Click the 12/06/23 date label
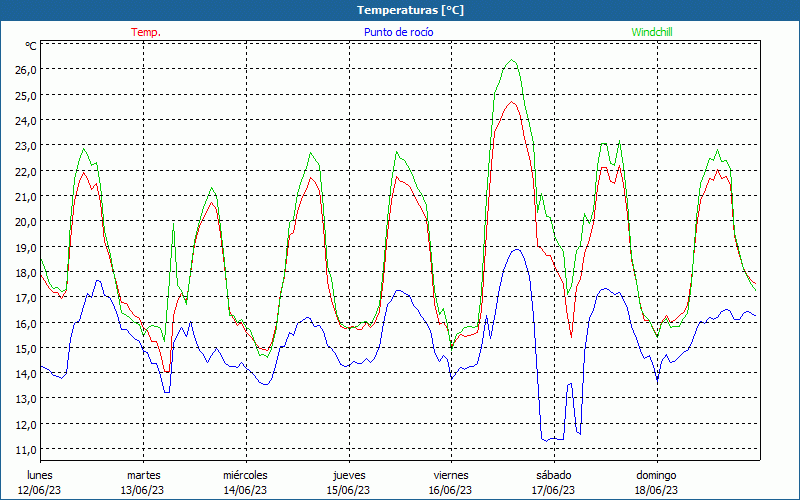 click(39, 490)
